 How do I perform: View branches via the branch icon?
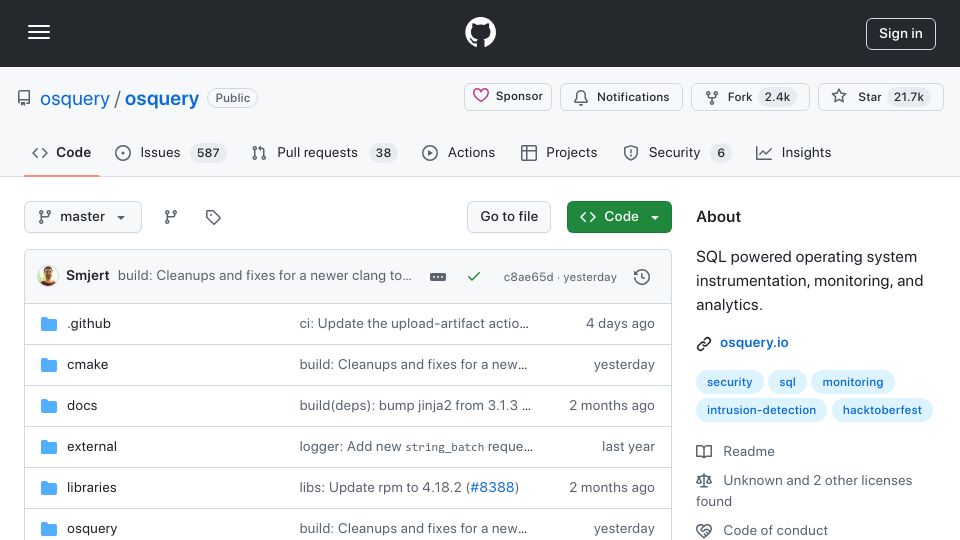pyautogui.click(x=171, y=217)
